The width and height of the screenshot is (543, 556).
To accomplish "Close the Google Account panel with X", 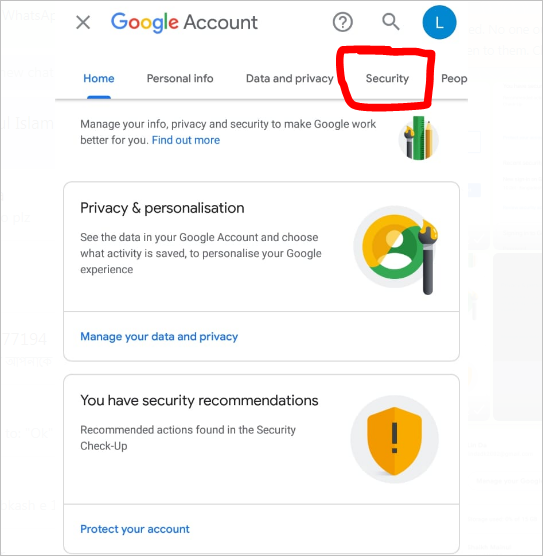I will coord(83,23).
